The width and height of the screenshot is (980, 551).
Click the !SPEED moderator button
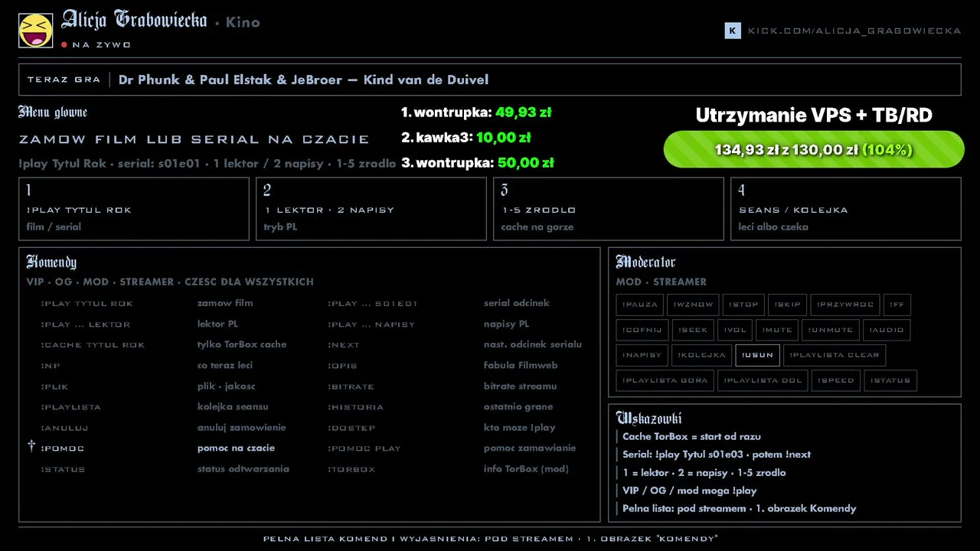click(835, 380)
